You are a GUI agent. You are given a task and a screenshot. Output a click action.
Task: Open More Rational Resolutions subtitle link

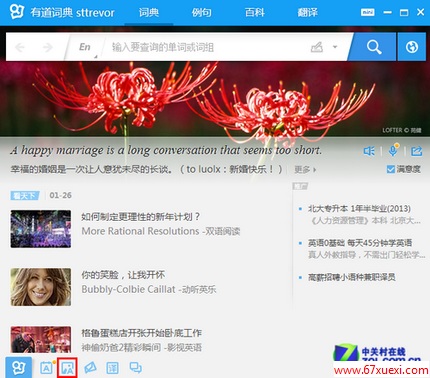(x=161, y=231)
